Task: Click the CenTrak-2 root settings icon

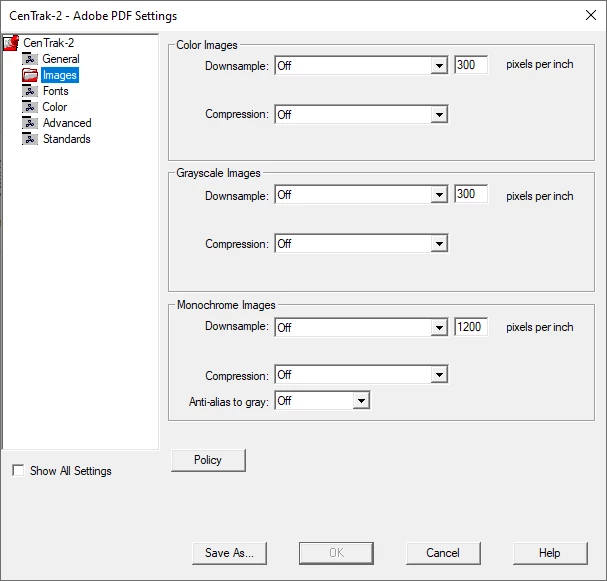Action: [x=11, y=43]
